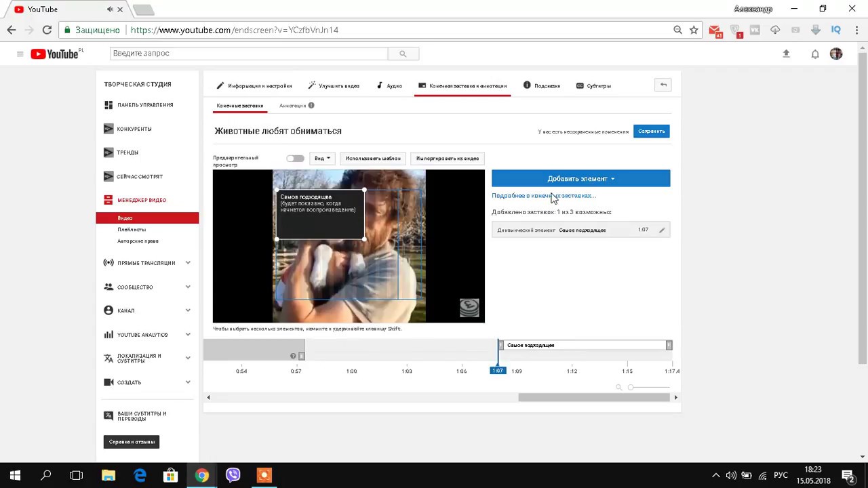The width and height of the screenshot is (868, 488).
Task: Show hidden system tray icons
Action: coord(715,476)
